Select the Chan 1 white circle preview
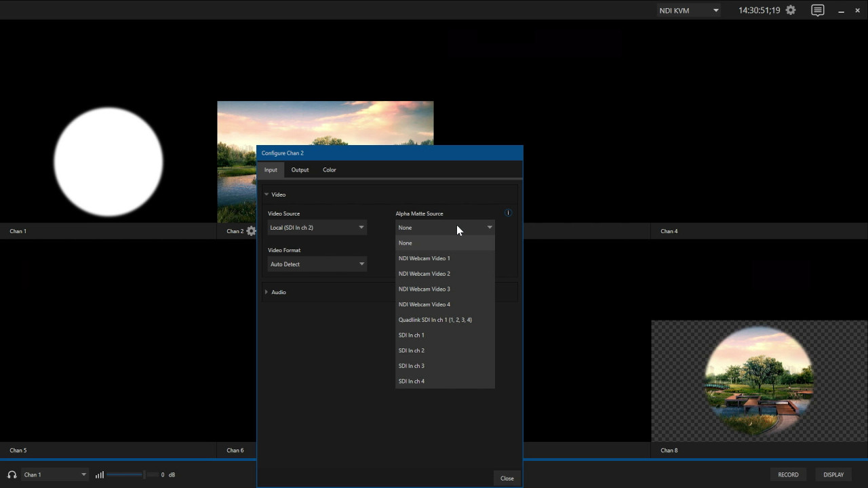This screenshot has height=488, width=868. point(108,162)
